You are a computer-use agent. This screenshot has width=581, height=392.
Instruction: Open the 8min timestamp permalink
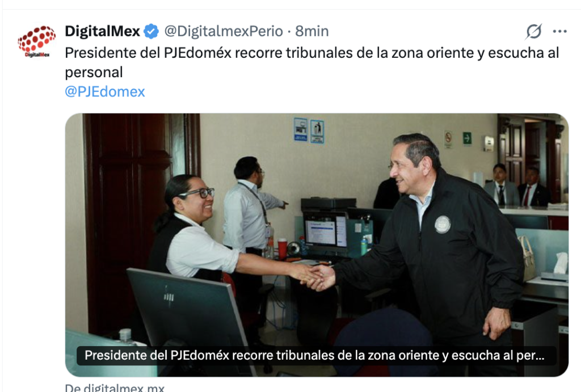pyautogui.click(x=311, y=31)
